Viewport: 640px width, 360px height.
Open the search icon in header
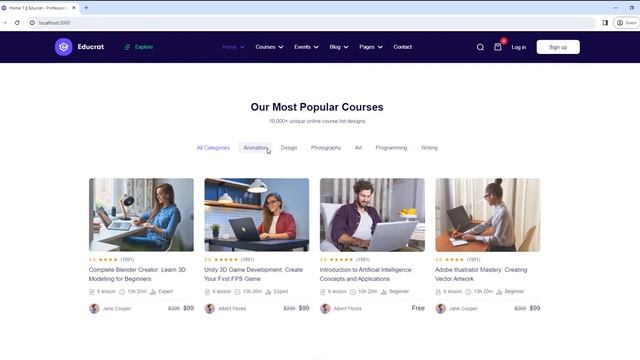point(480,47)
